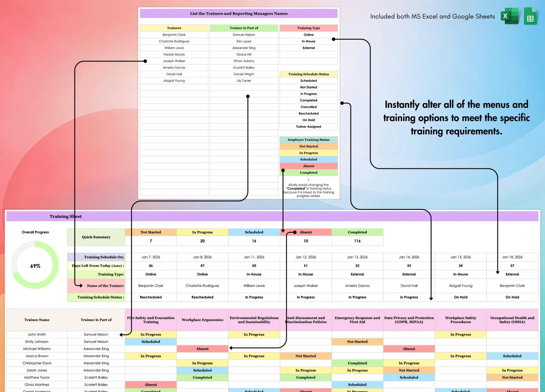Open trainer name cell showing Amelia Garcia

357,286
